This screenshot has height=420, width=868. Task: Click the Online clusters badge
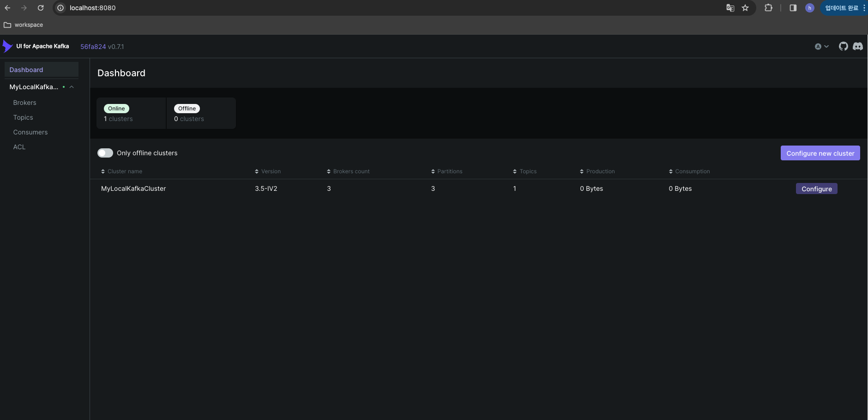pos(116,109)
